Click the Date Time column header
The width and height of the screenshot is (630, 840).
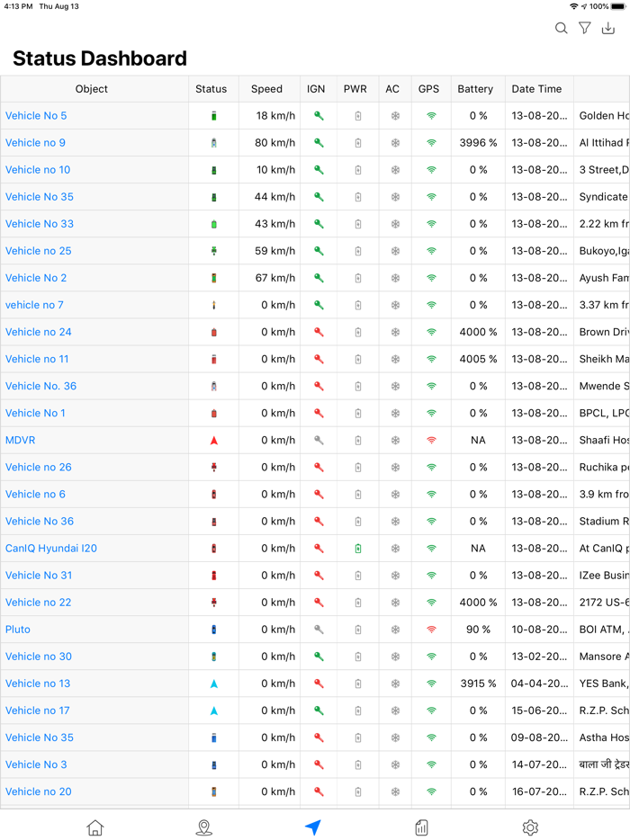click(536, 89)
